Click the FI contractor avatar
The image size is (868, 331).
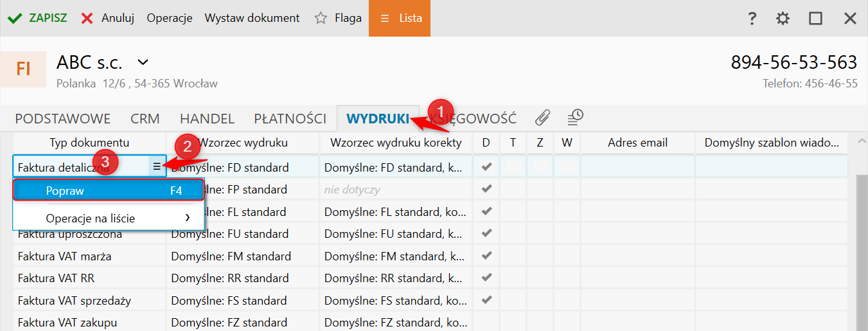click(24, 69)
